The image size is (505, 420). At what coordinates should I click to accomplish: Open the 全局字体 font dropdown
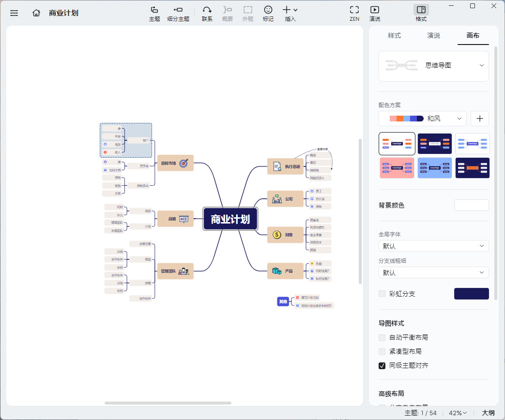(433, 246)
